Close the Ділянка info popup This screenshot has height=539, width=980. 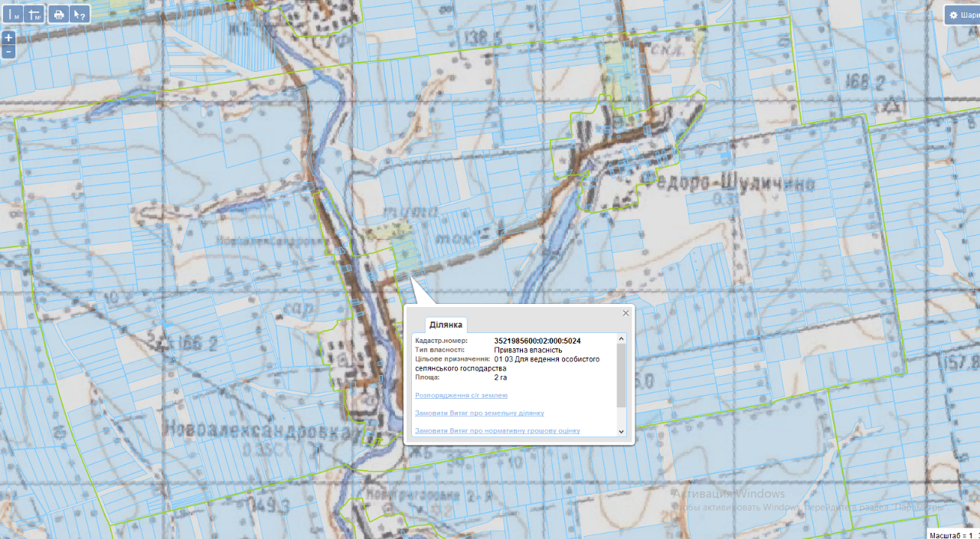click(x=626, y=312)
